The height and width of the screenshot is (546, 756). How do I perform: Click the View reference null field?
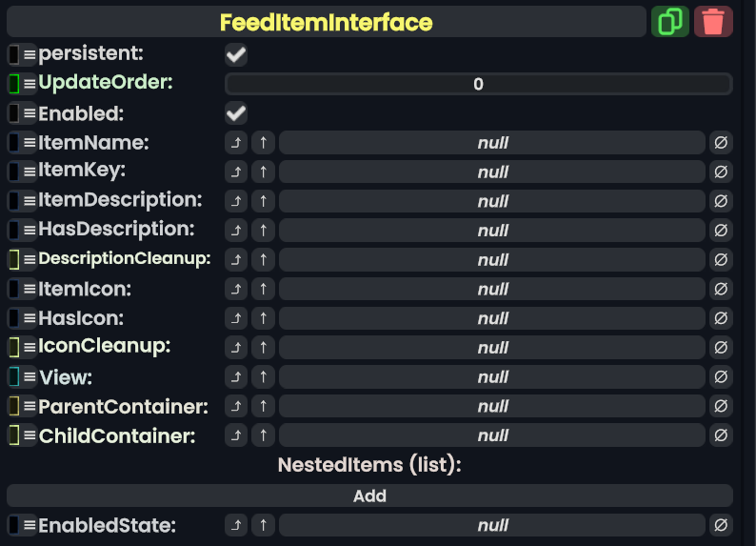pos(492,377)
